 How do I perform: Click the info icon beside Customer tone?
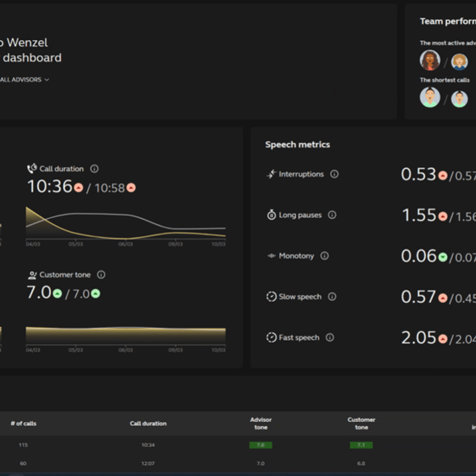tap(101, 275)
